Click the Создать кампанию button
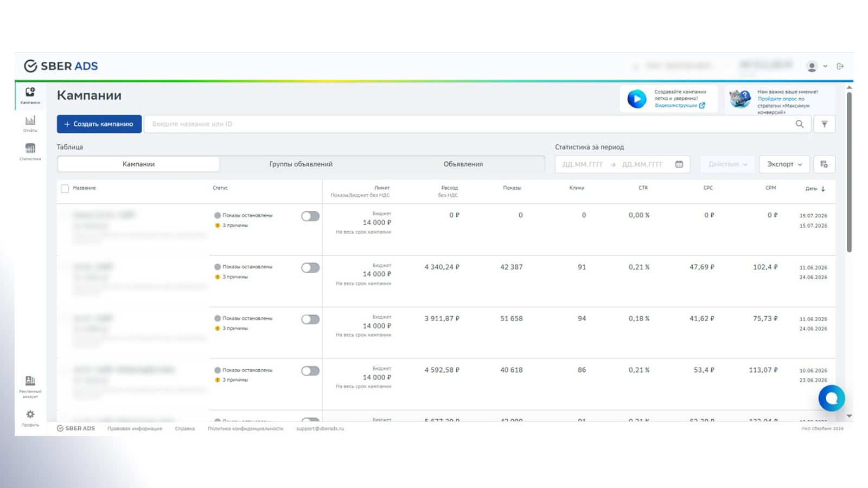Screen dimensions: 868x488 [x=99, y=124]
